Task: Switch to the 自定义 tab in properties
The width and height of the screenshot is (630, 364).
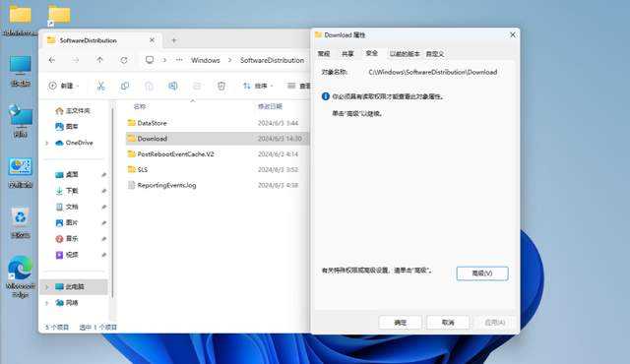Action: coord(435,54)
